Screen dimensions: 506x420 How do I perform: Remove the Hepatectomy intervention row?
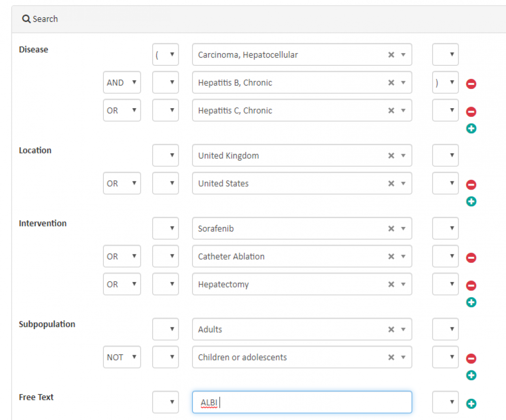(471, 286)
